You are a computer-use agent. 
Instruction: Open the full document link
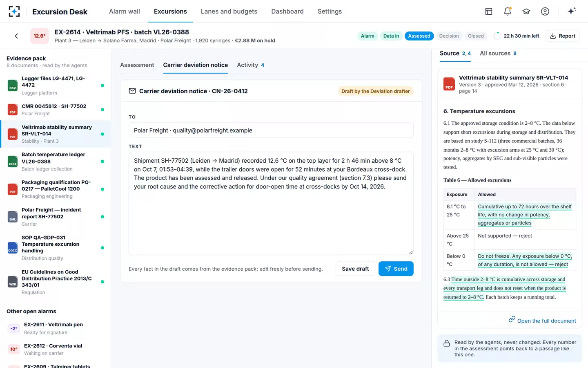pyautogui.click(x=542, y=321)
